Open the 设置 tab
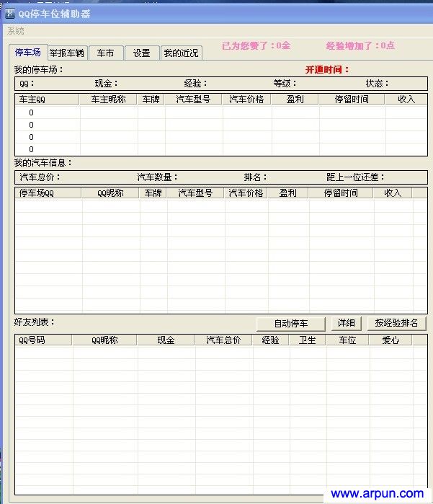 tap(142, 53)
